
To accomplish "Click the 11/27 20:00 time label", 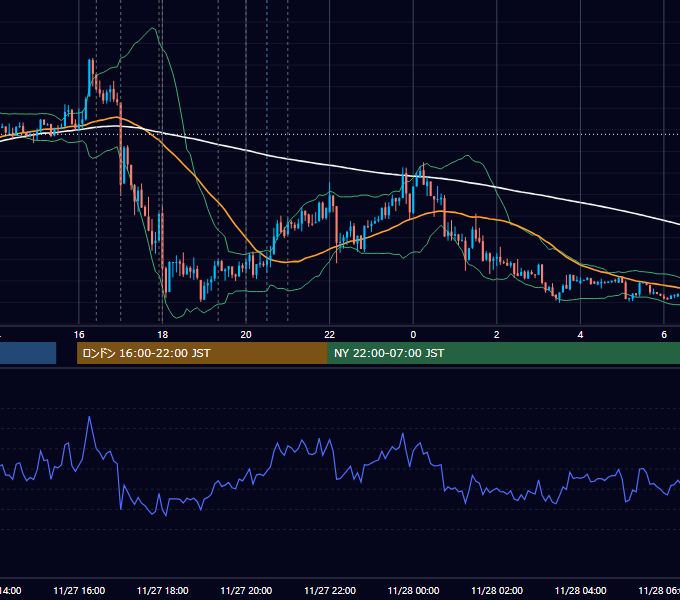I will (246, 590).
